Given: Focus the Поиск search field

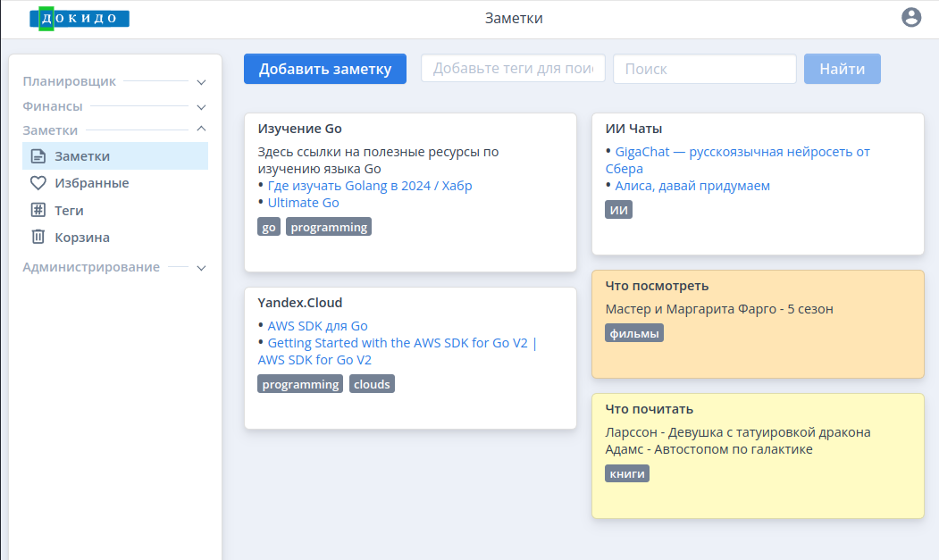Looking at the screenshot, I should (x=705, y=69).
